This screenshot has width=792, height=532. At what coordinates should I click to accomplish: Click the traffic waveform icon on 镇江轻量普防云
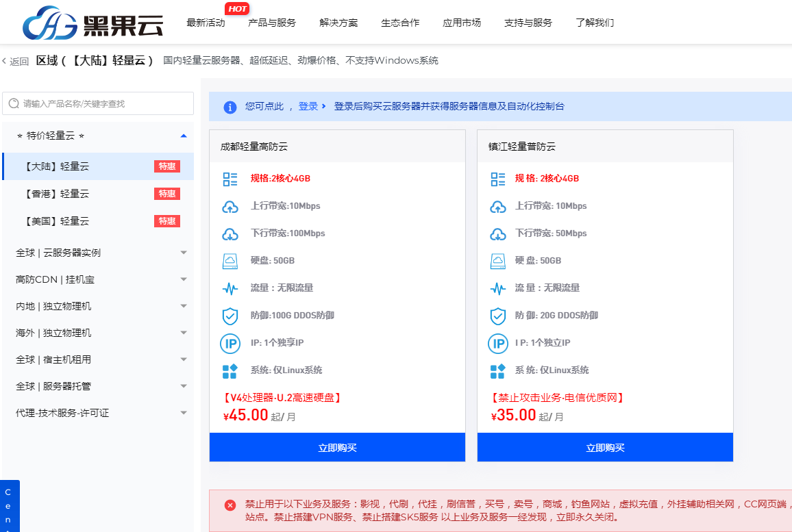pos(498,288)
